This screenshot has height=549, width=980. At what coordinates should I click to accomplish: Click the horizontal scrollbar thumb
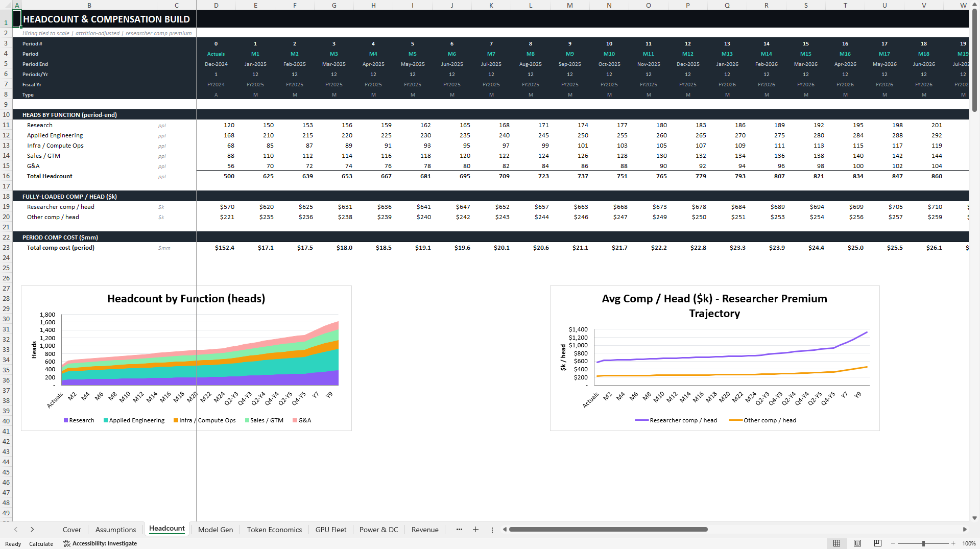click(608, 530)
